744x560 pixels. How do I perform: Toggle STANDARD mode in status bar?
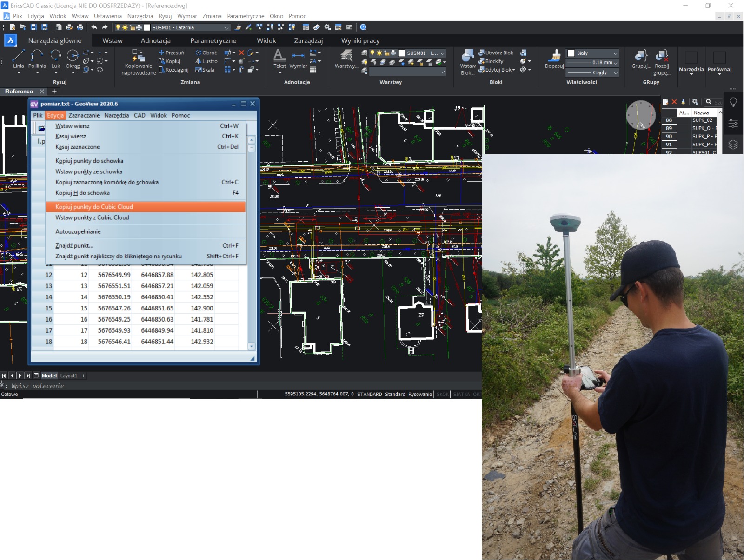pos(370,394)
